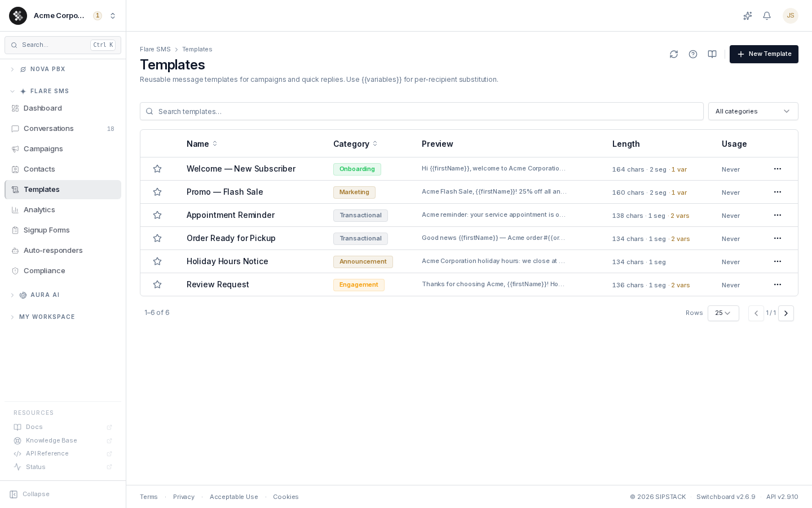Open Dashboard in the sidebar
The width and height of the screenshot is (812, 508).
click(63, 108)
